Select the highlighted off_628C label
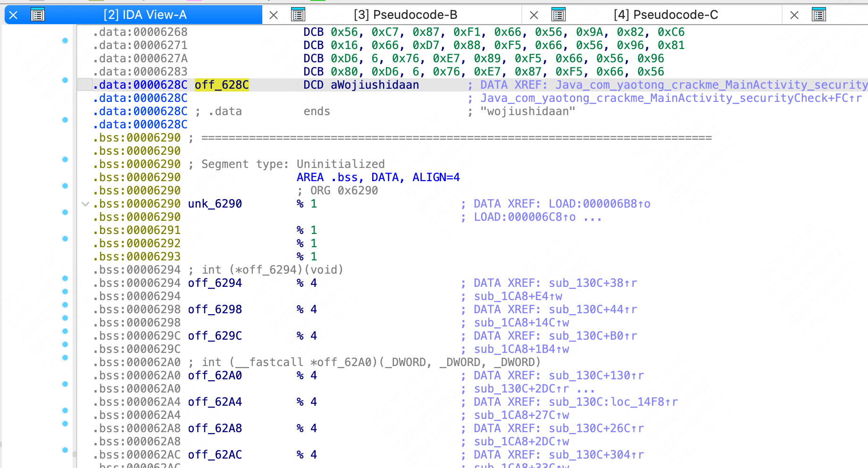 click(222, 85)
